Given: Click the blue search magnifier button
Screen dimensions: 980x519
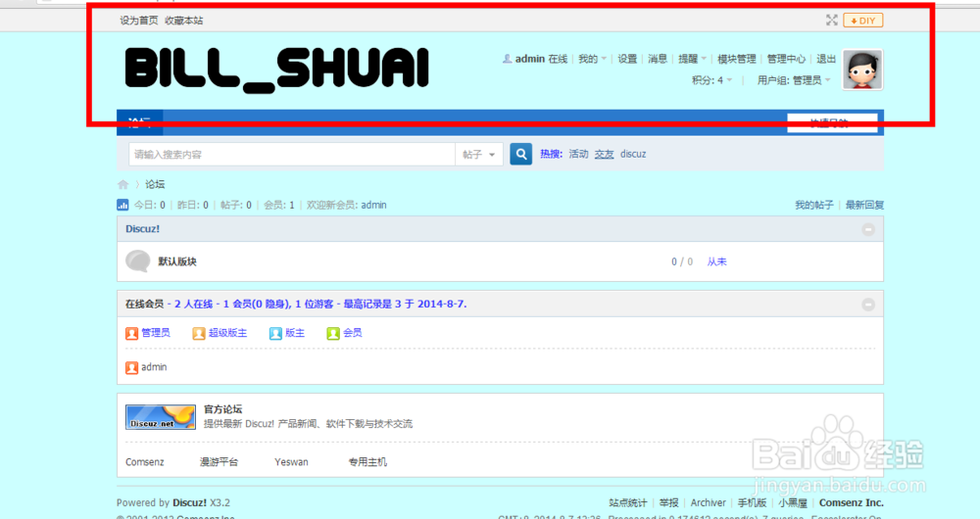Looking at the screenshot, I should 520,154.
